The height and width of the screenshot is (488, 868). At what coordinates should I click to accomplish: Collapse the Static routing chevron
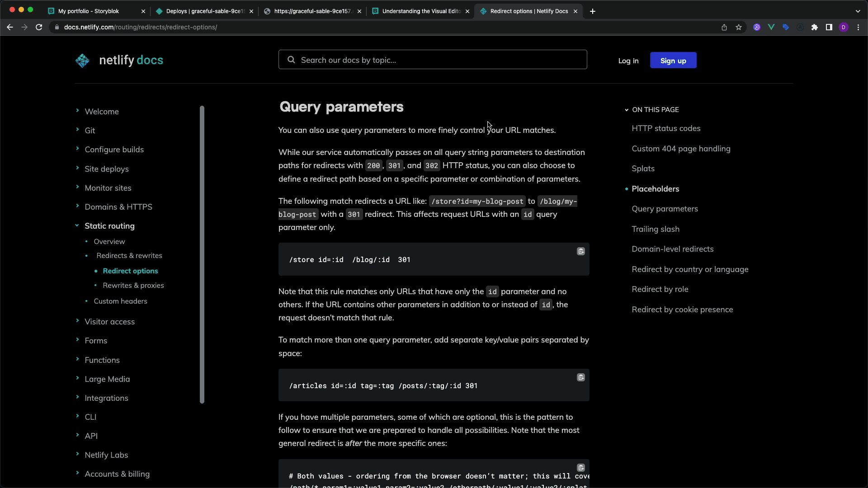[77, 225]
